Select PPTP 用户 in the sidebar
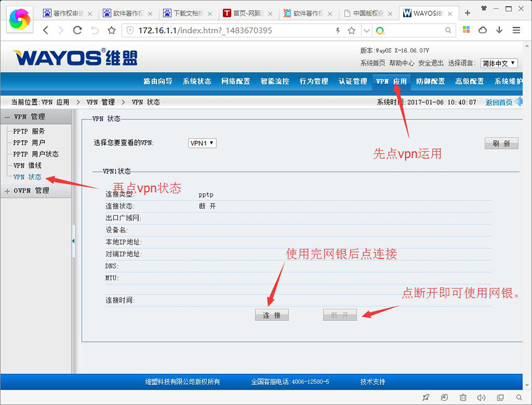Screen dimensions: 532x405 click(29, 143)
